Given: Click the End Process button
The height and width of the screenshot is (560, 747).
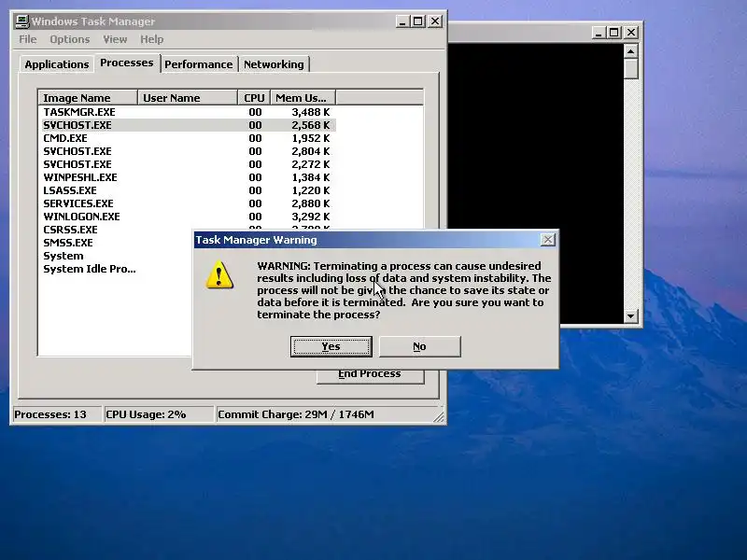Looking at the screenshot, I should pos(370,376).
